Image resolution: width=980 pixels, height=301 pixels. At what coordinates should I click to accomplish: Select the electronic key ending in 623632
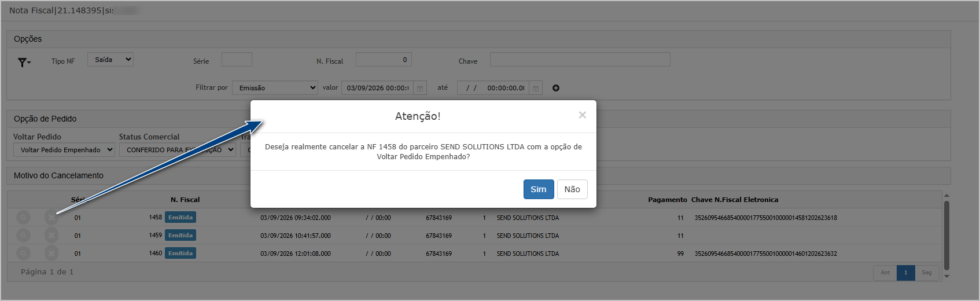click(766, 254)
